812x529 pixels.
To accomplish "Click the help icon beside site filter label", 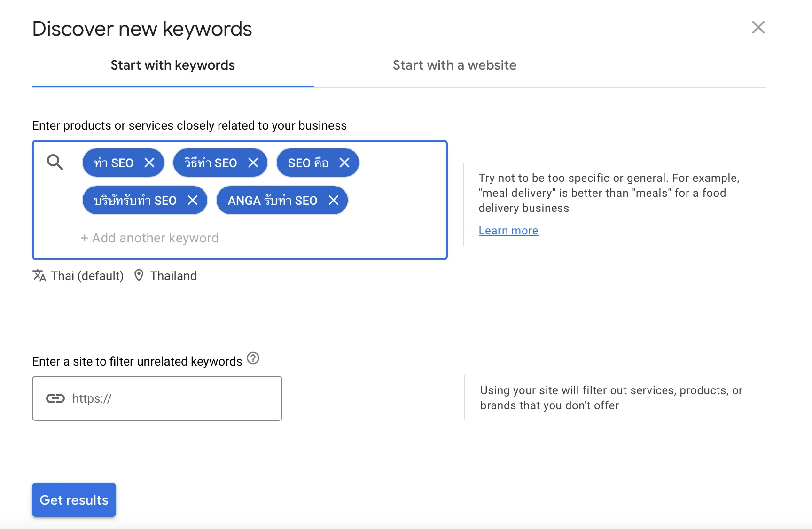I will tap(253, 358).
